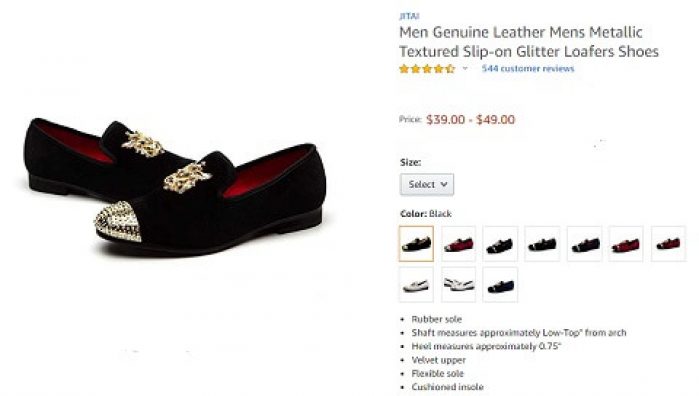
Task: Pick the third swatch in first color row
Action: point(500,243)
